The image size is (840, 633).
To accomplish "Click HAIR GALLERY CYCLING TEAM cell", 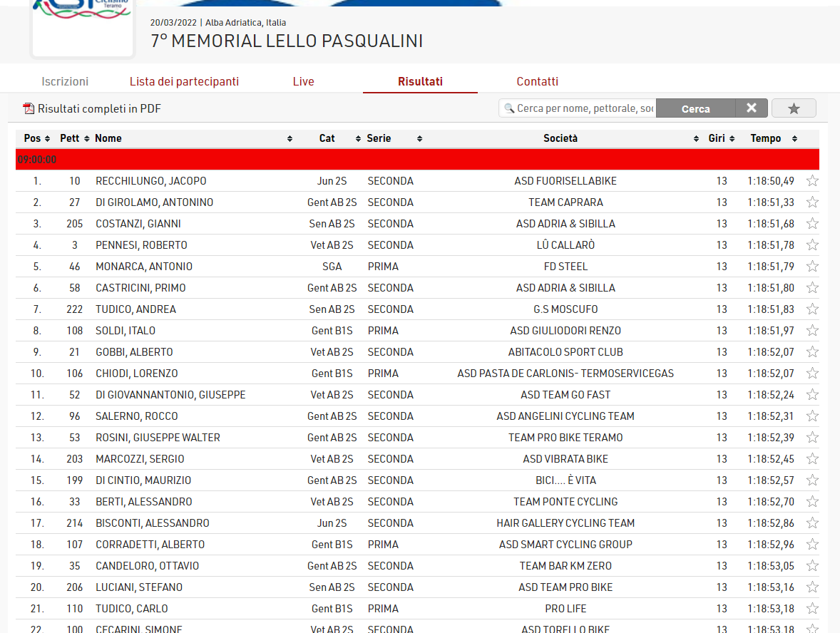I will click(565, 523).
